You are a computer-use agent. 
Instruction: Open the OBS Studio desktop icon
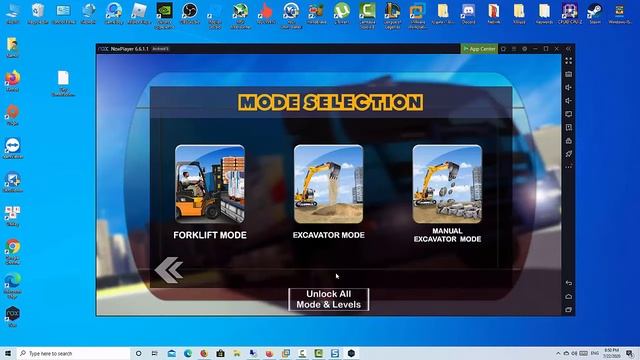pyautogui.click(x=189, y=14)
